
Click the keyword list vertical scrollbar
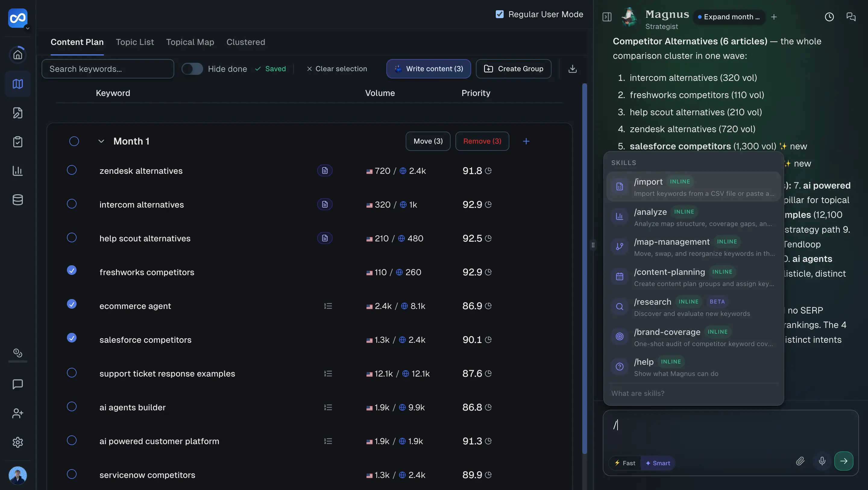584,269
